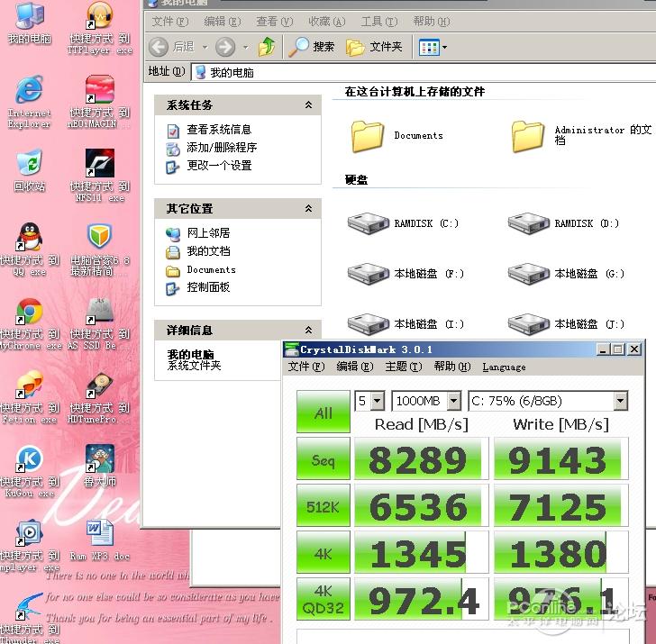Open CrystalDiskMark 主题(T) menu
The image size is (656, 644).
pyautogui.click(x=404, y=367)
